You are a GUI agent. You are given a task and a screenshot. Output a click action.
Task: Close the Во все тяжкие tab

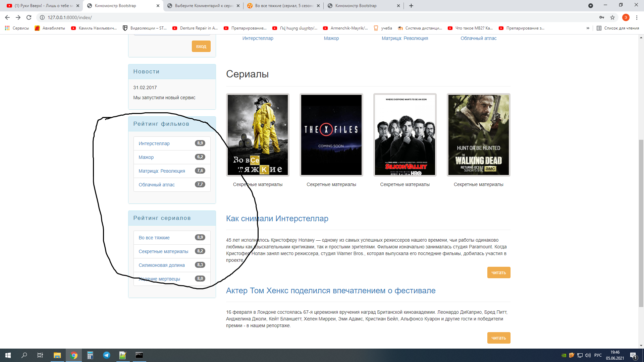click(x=318, y=6)
